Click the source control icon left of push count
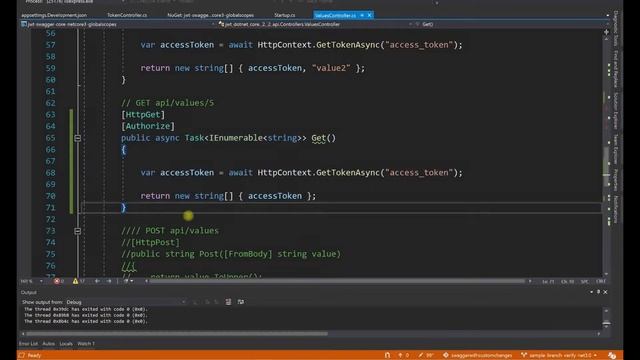Image resolution: width=640 pixels, height=360 pixels. point(387,356)
